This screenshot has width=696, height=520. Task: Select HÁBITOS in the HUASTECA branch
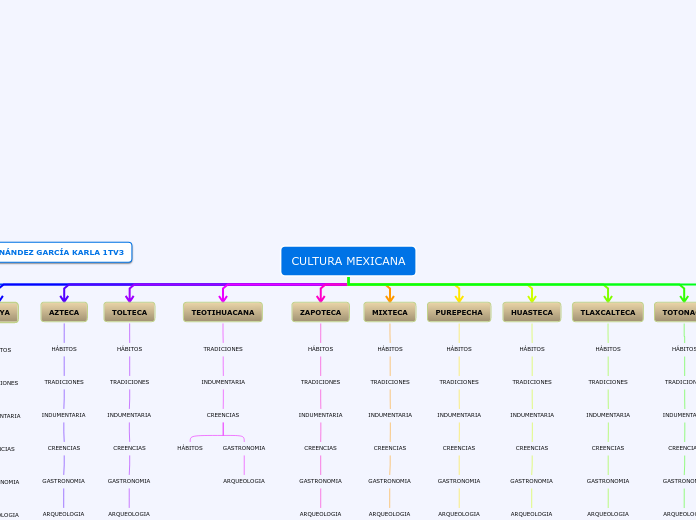(532, 349)
